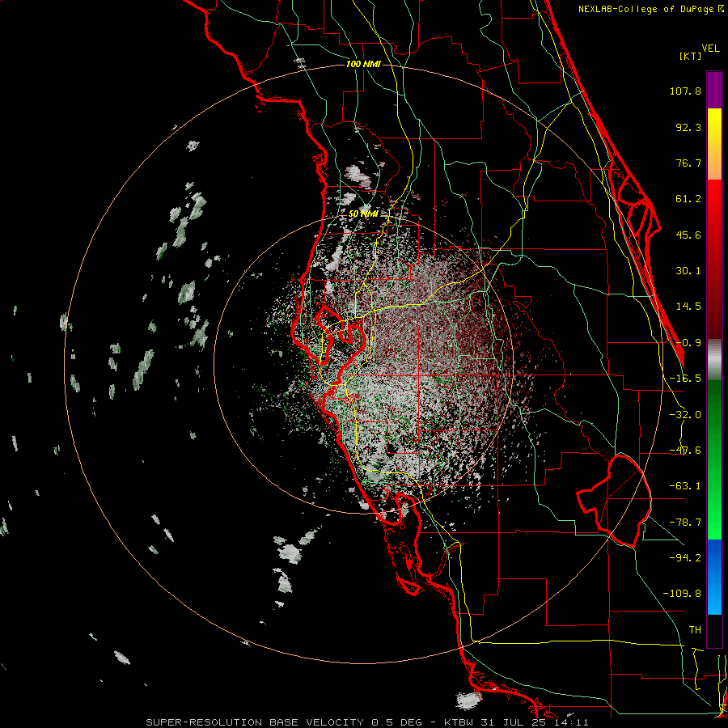Select the -0.9 legend value
The height and width of the screenshot is (728, 728).
(688, 343)
